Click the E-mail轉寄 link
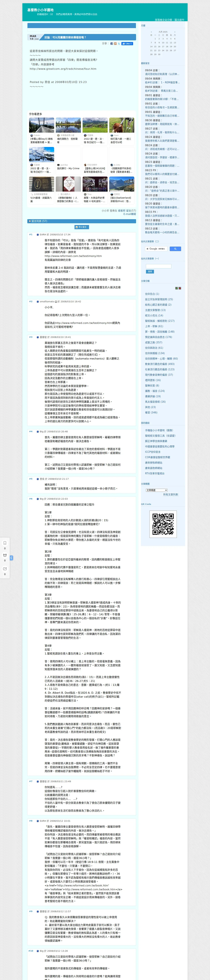 pyautogui.click(x=130, y=214)
